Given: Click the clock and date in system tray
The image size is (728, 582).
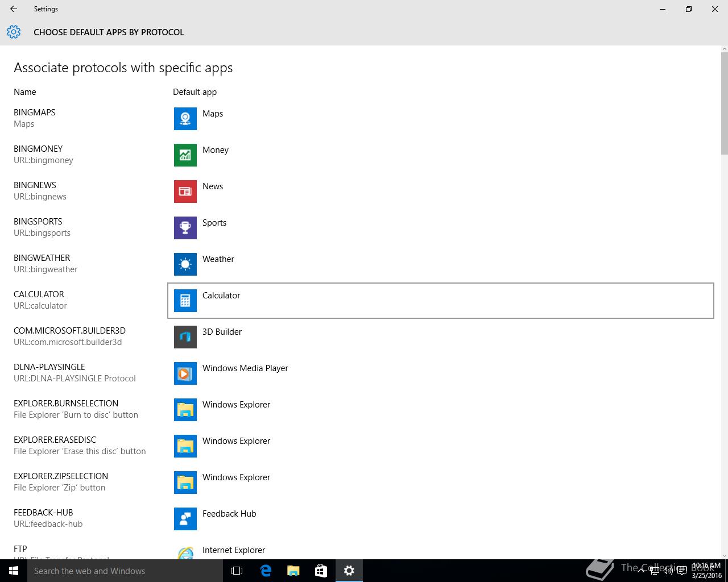Looking at the screenshot, I should 707,571.
